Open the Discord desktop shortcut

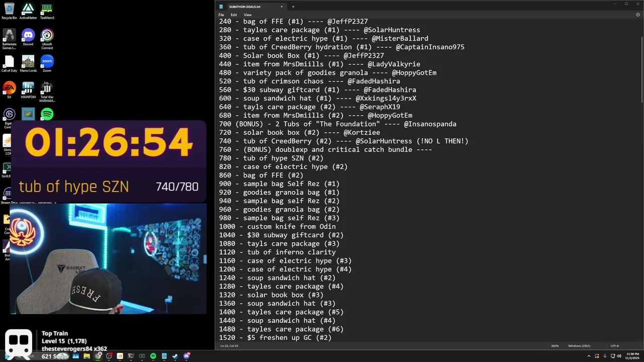click(x=28, y=37)
